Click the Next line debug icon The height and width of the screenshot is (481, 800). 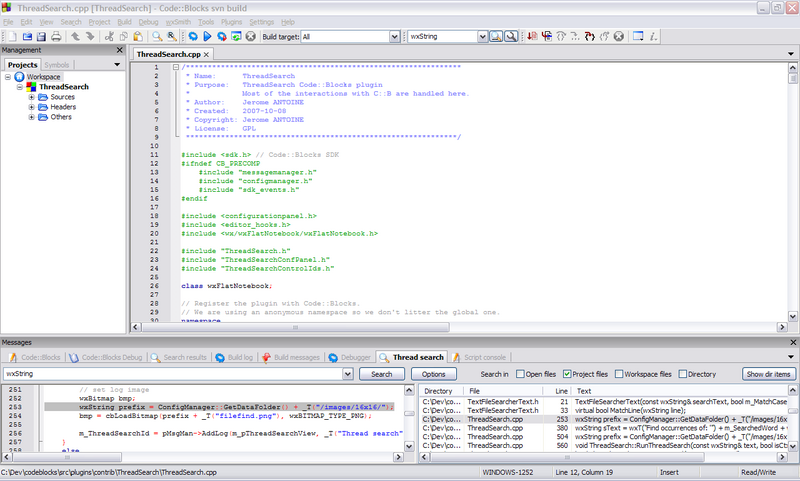561,36
